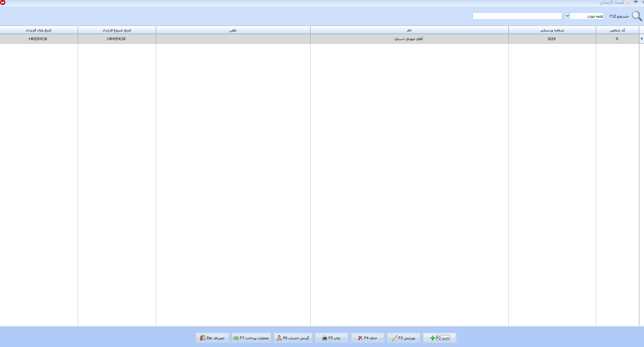Select contract start date 1404/04/18
The height and width of the screenshot is (347, 644).
pyautogui.click(x=117, y=39)
